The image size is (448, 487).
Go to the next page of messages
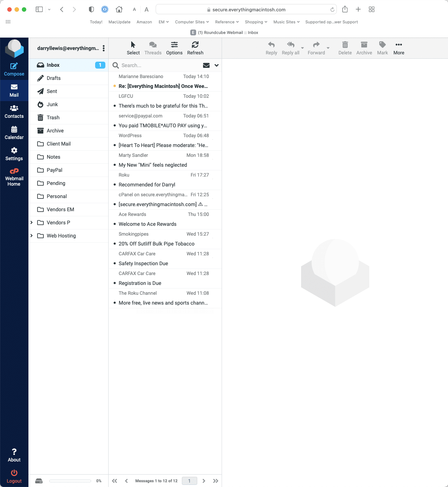click(x=204, y=481)
